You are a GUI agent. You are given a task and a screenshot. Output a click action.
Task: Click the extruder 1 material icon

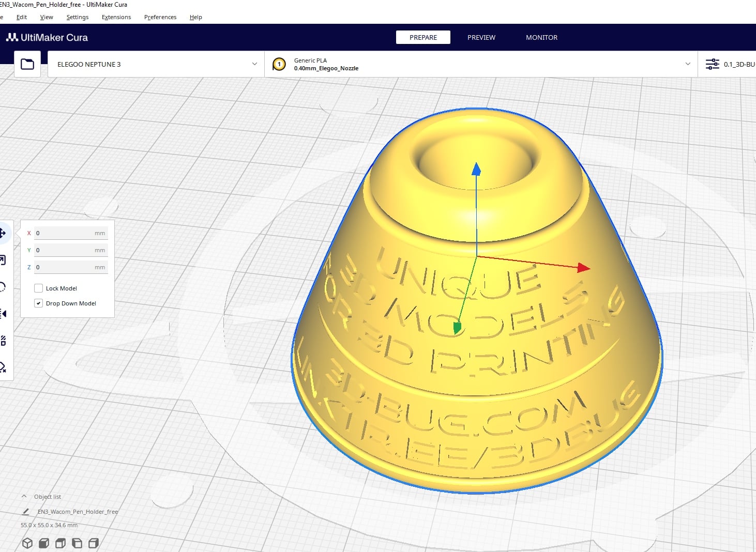click(x=279, y=64)
